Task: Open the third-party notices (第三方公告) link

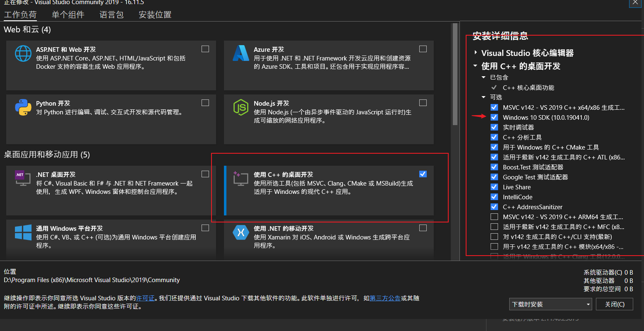Action: tap(385, 298)
